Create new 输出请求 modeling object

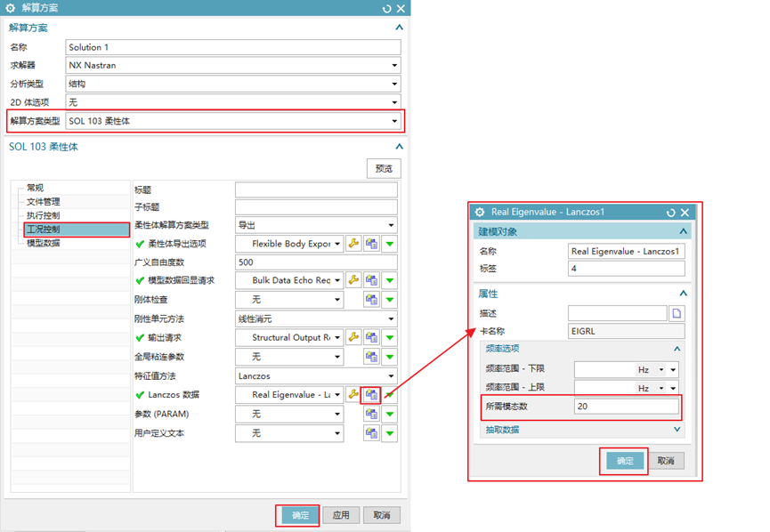[371, 338]
